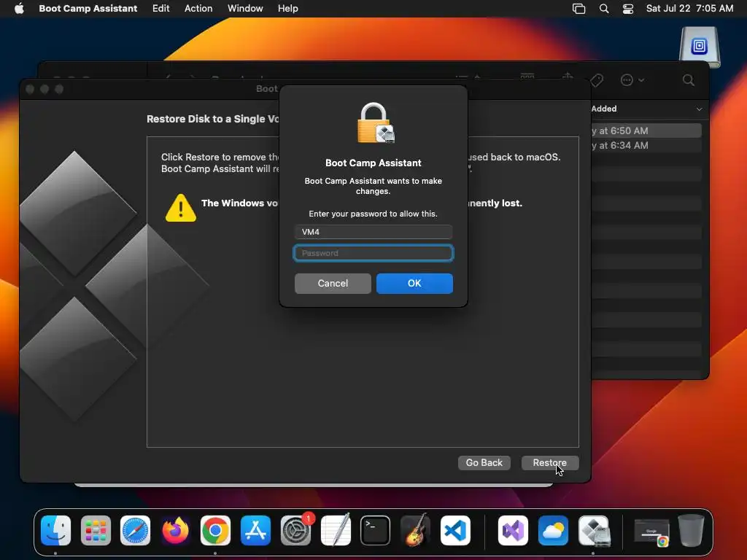Screen dimensions: 747x560
Task: Open Control Center in menu bar
Action: pyautogui.click(x=628, y=9)
